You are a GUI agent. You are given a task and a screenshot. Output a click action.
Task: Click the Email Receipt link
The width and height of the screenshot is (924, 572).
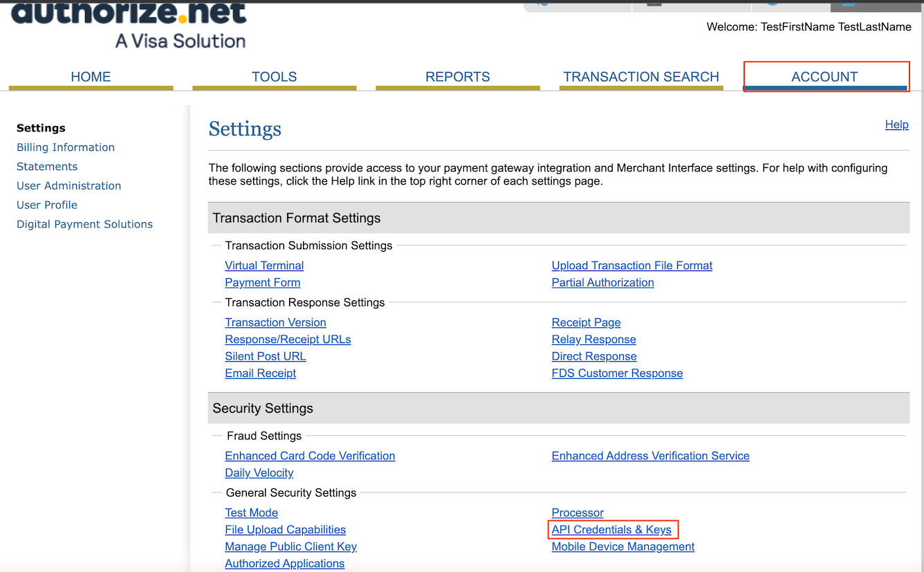(x=260, y=373)
